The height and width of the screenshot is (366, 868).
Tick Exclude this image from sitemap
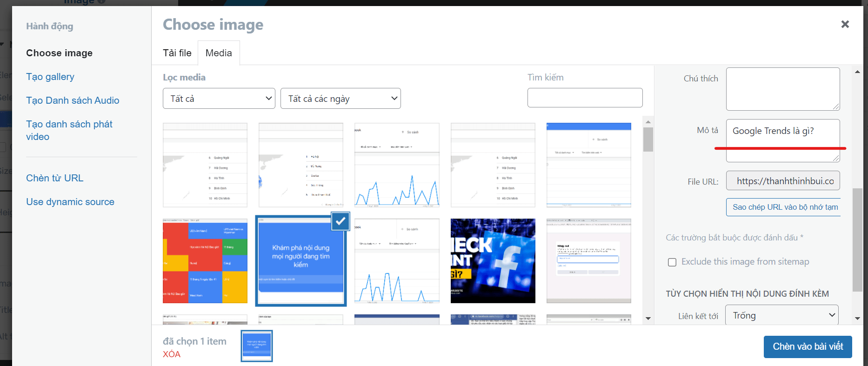[672, 262]
